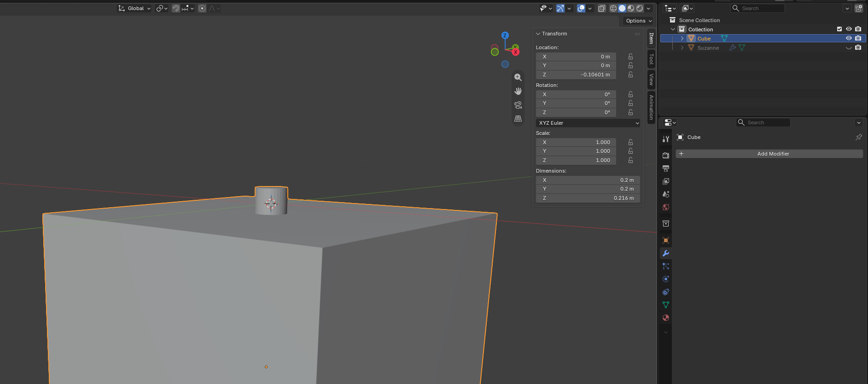
Task: Collapse the Collection tree item
Action: pos(673,29)
